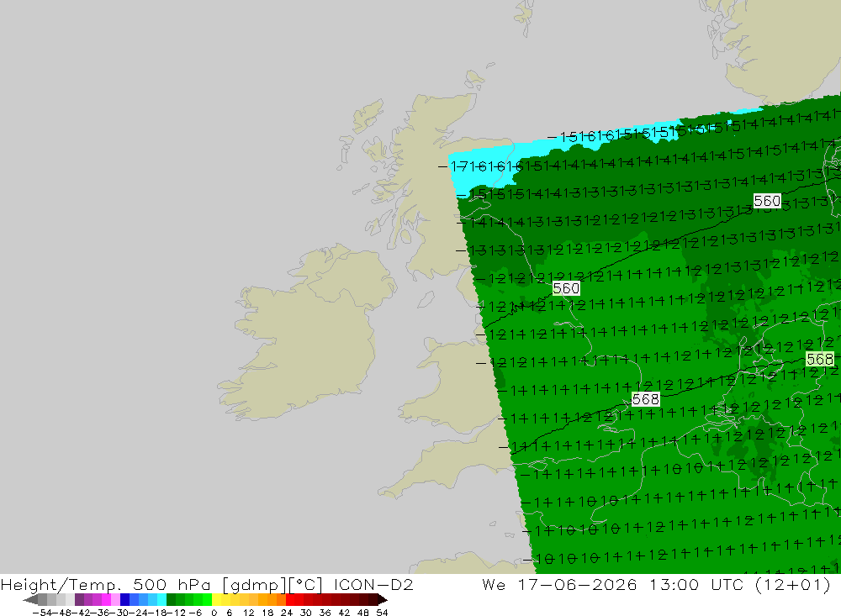
Task: Click the '[°C]' unit label in the caption
Action: click(306, 584)
